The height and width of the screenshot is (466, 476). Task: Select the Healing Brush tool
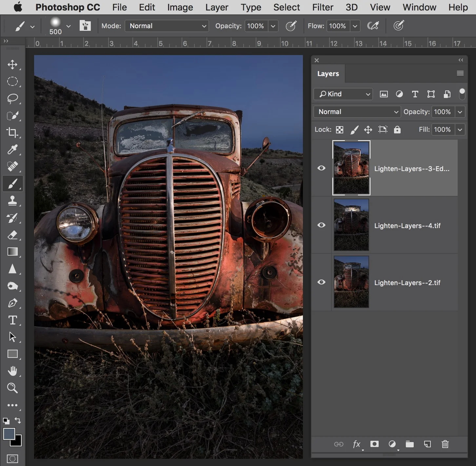(x=12, y=166)
